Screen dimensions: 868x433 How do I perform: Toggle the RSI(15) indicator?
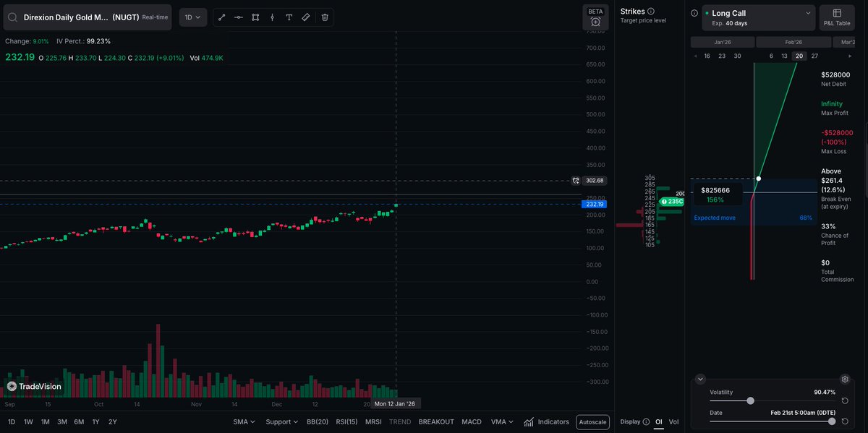pyautogui.click(x=347, y=421)
